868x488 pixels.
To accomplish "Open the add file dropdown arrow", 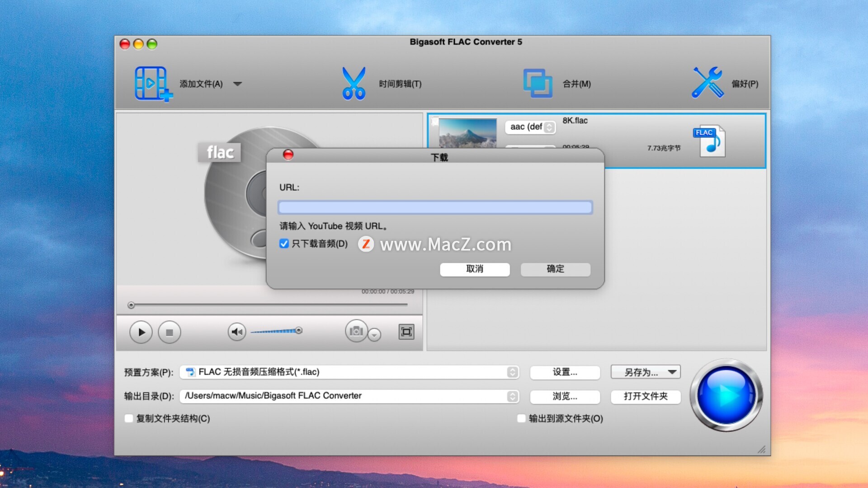I will pyautogui.click(x=238, y=84).
